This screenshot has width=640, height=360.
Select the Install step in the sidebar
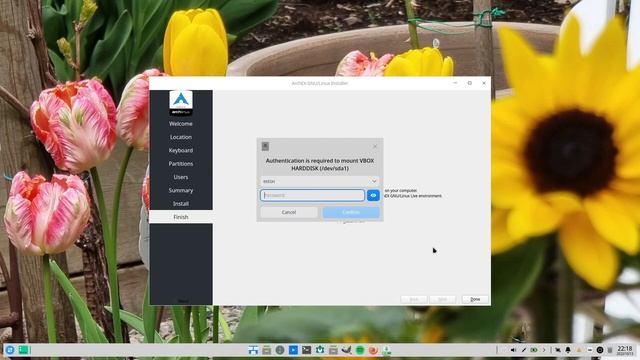click(x=181, y=204)
